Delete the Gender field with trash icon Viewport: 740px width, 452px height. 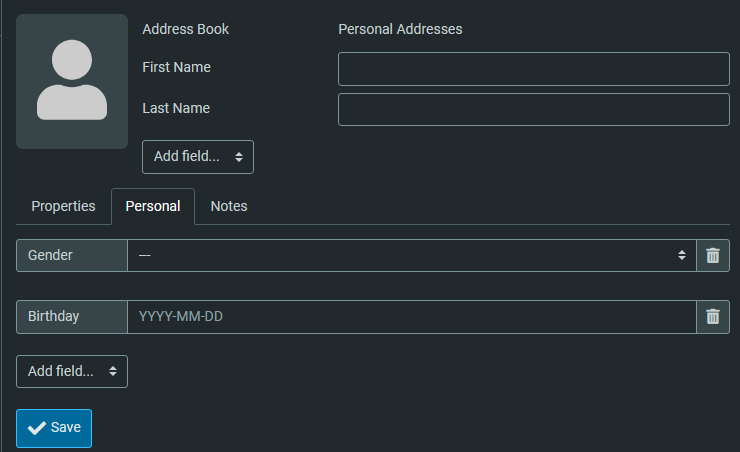tap(712, 255)
